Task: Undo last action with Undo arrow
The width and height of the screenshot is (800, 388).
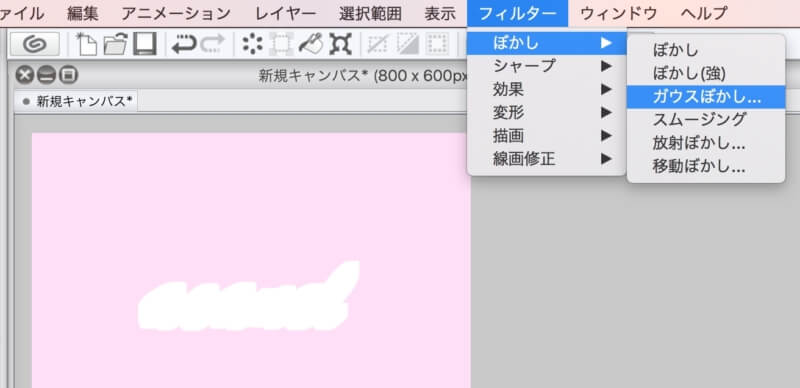Action: [184, 44]
